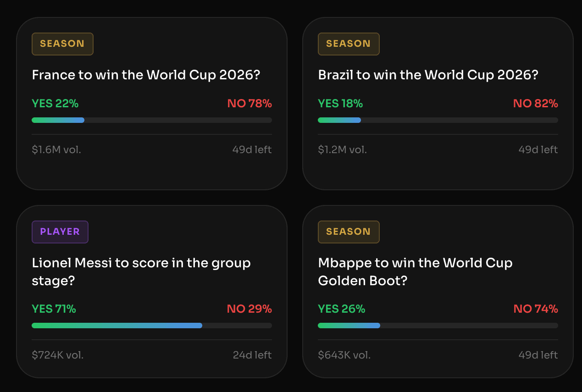This screenshot has width=582, height=392.
Task: Click the purple PLAYER tag
Action: [x=60, y=232]
